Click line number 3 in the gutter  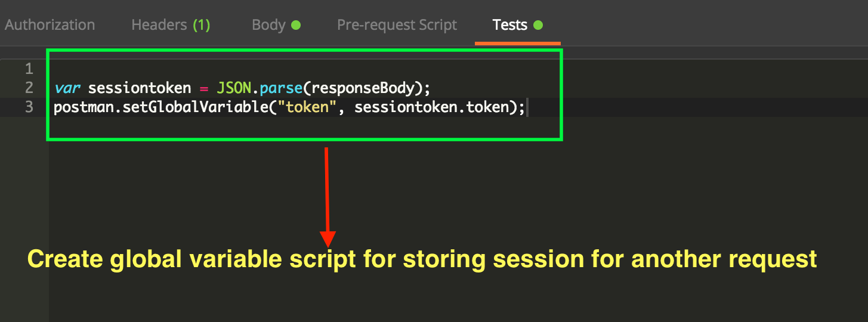coord(29,108)
